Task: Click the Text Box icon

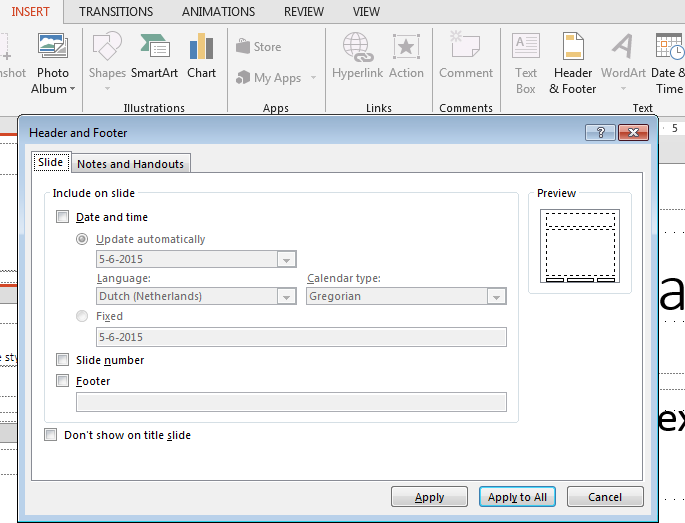Action: [x=526, y=47]
